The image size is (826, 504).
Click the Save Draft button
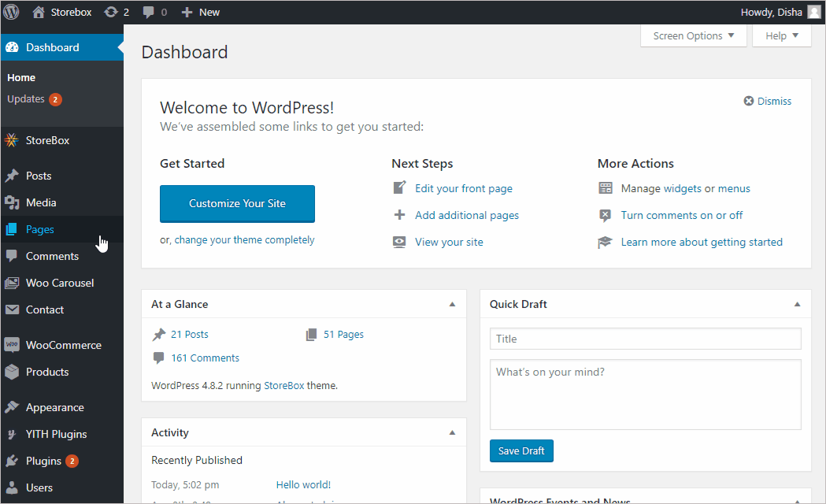point(521,450)
